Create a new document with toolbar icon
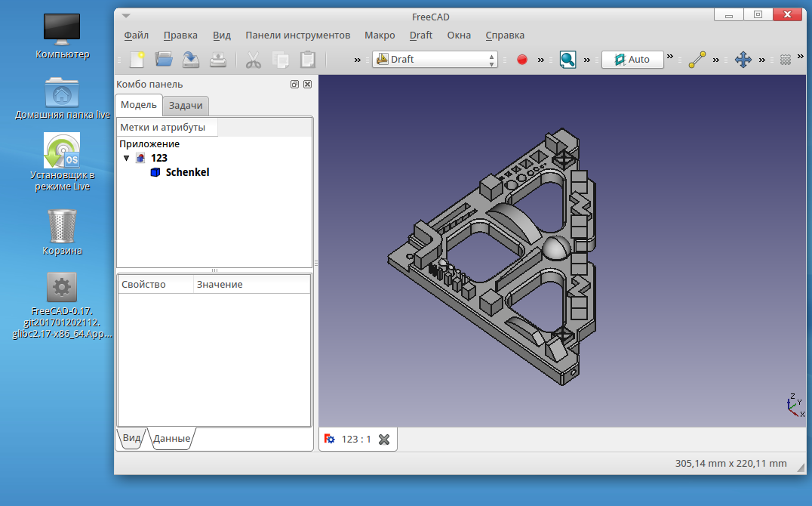 [137, 60]
